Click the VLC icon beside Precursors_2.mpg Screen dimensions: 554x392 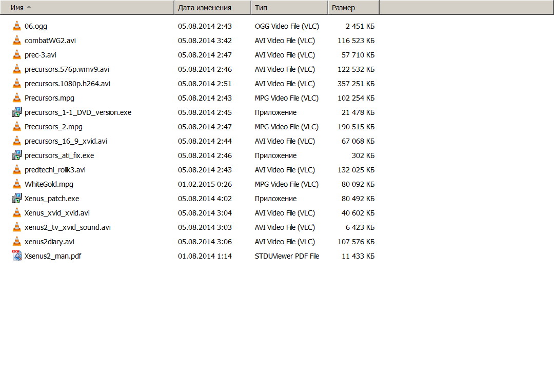(16, 127)
